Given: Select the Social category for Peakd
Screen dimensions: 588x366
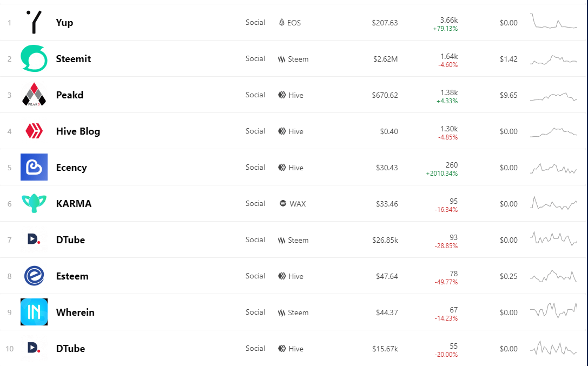Looking at the screenshot, I should tap(255, 95).
